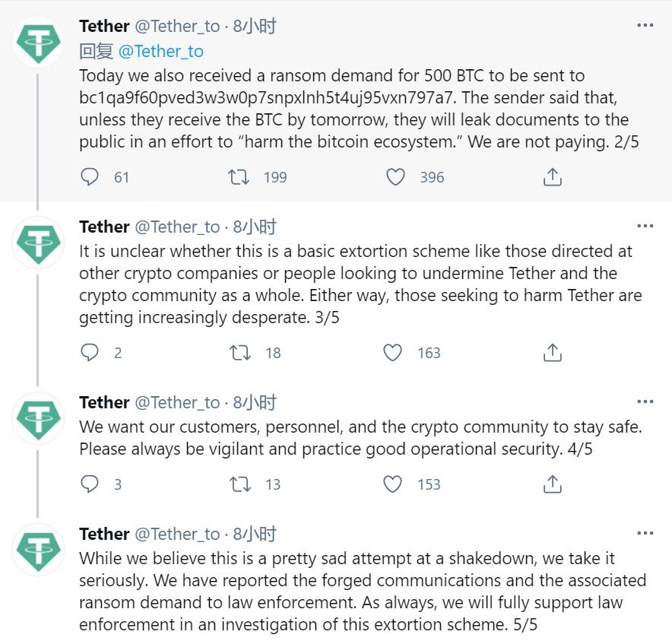Image resolution: width=672 pixels, height=641 pixels.
Task: Retweet the 2/5 ransom demand tweet
Action: pos(240,177)
